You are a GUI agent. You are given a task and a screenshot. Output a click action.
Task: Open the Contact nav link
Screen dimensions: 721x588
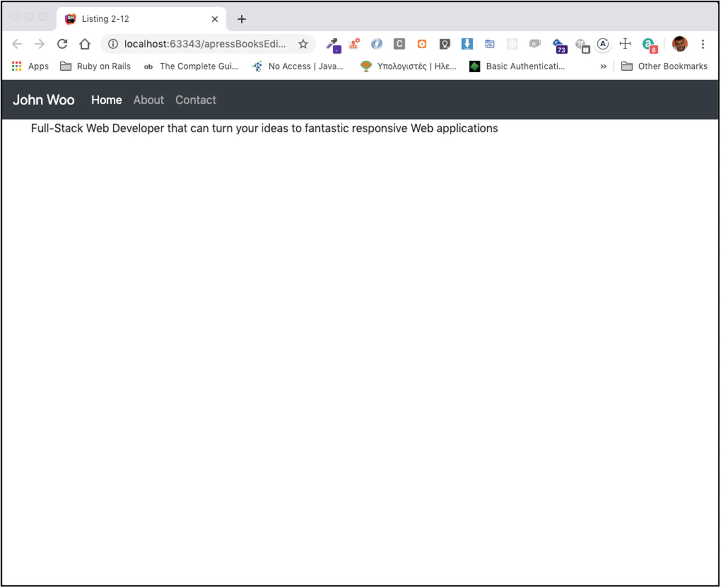[x=196, y=100]
